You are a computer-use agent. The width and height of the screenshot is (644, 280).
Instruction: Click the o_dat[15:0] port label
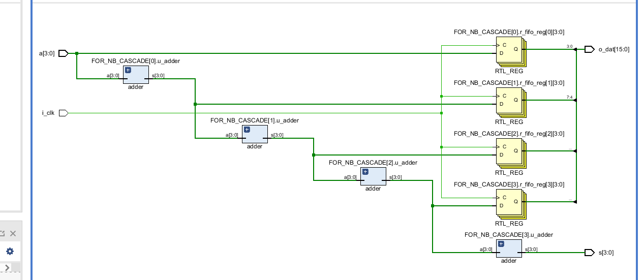(614, 49)
